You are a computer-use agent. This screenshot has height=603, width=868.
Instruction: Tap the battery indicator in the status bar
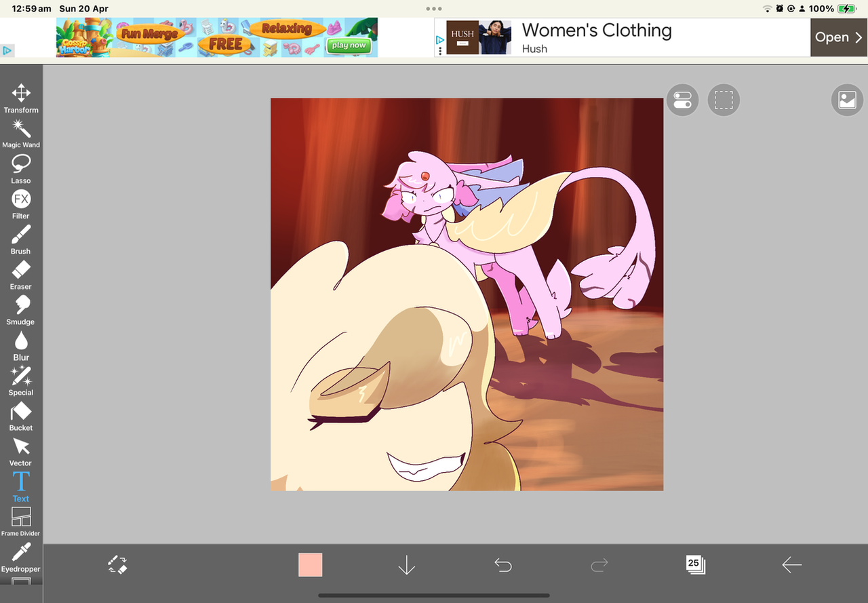click(x=847, y=9)
